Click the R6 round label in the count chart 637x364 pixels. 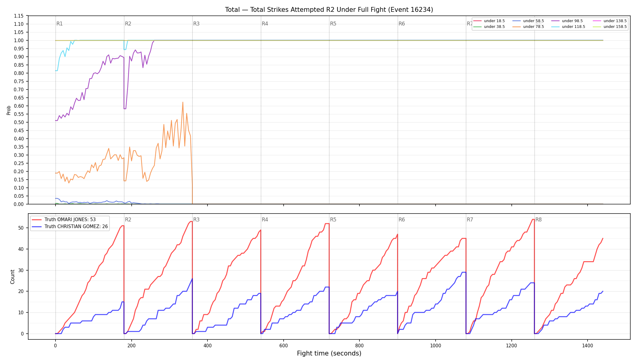pyautogui.click(x=402, y=220)
